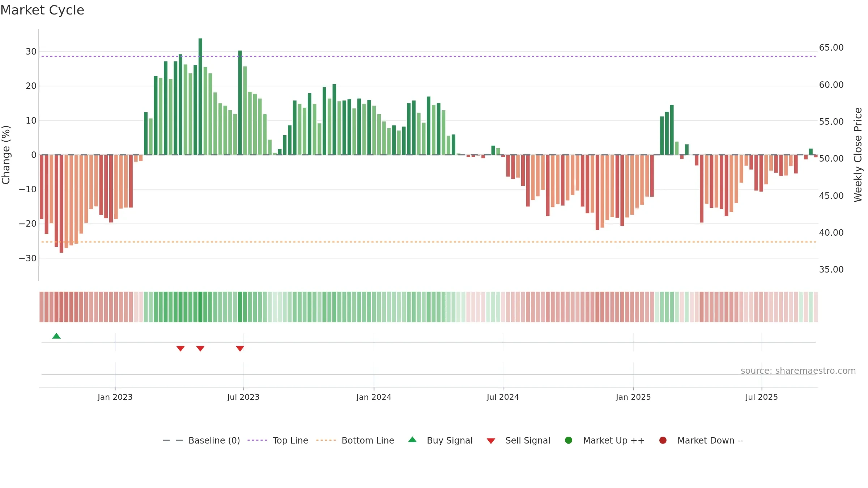Screen dimensions: 868x488
Task: Click the green Buy Signal triangle marker on the chart
Action: coord(56,336)
